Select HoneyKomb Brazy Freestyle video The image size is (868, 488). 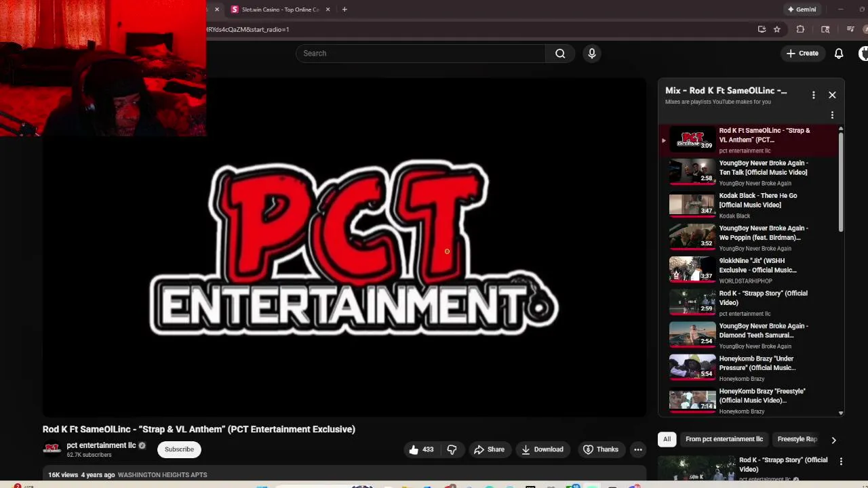749,401
